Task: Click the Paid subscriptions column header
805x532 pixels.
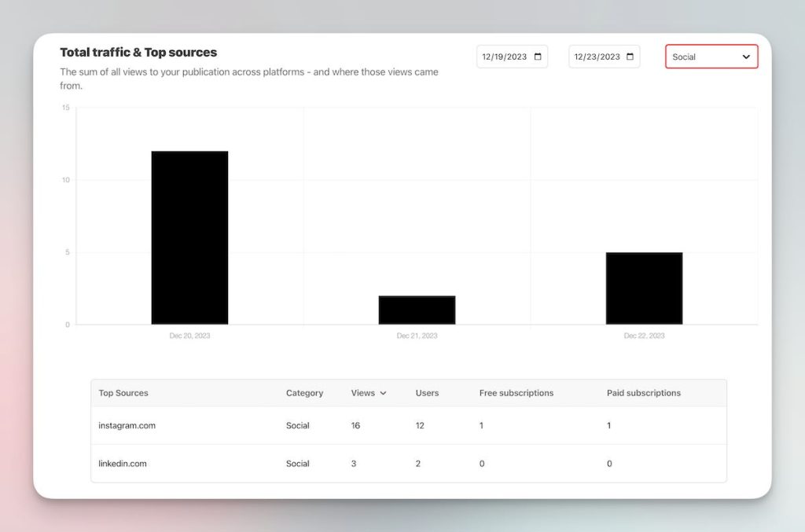Action: [x=643, y=393]
